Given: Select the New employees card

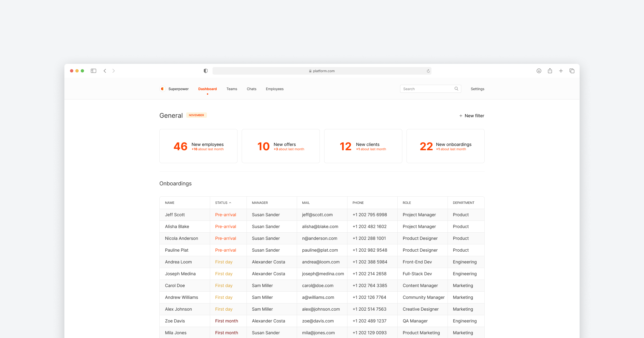Looking at the screenshot, I should pos(198,146).
